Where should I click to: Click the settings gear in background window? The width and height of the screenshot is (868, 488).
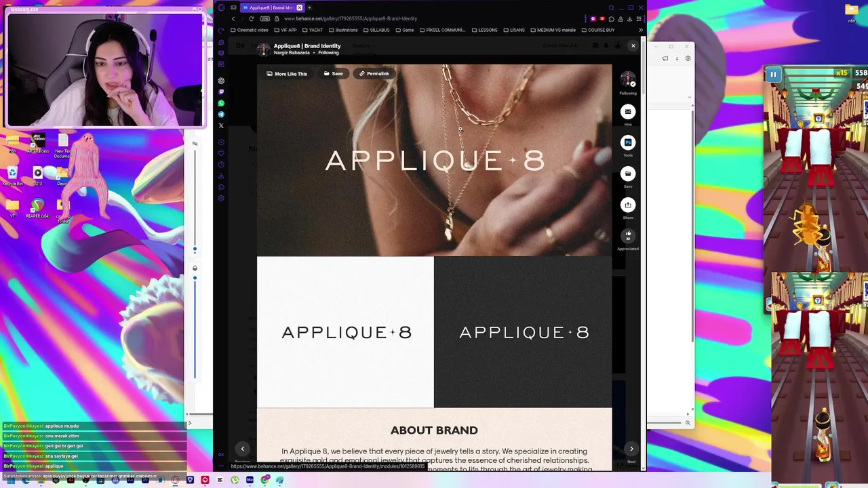click(x=688, y=58)
